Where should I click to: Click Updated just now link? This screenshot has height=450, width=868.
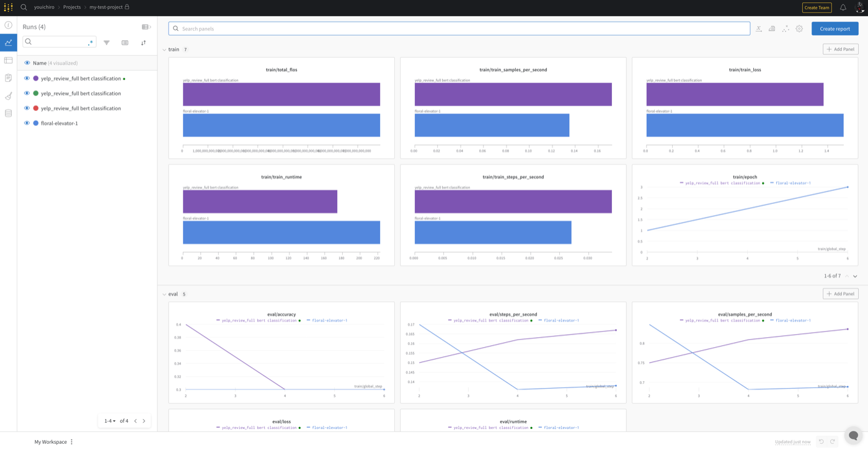tap(792, 442)
